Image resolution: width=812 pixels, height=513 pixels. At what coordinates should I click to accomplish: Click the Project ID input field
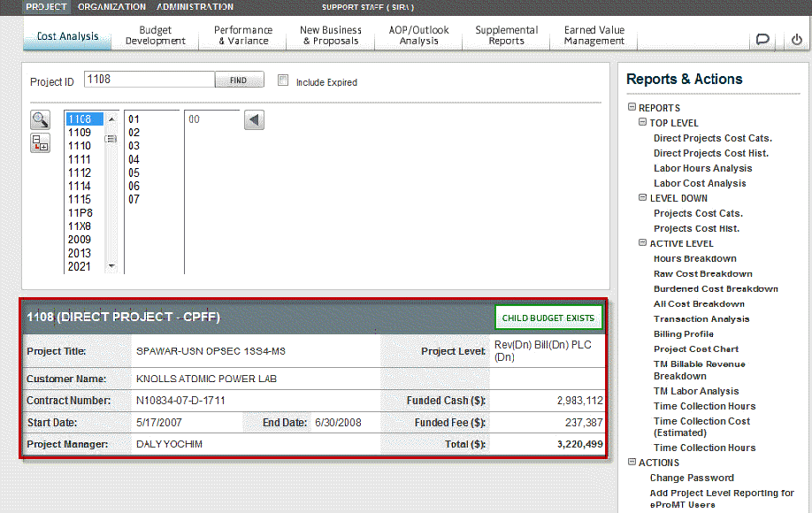tap(149, 80)
